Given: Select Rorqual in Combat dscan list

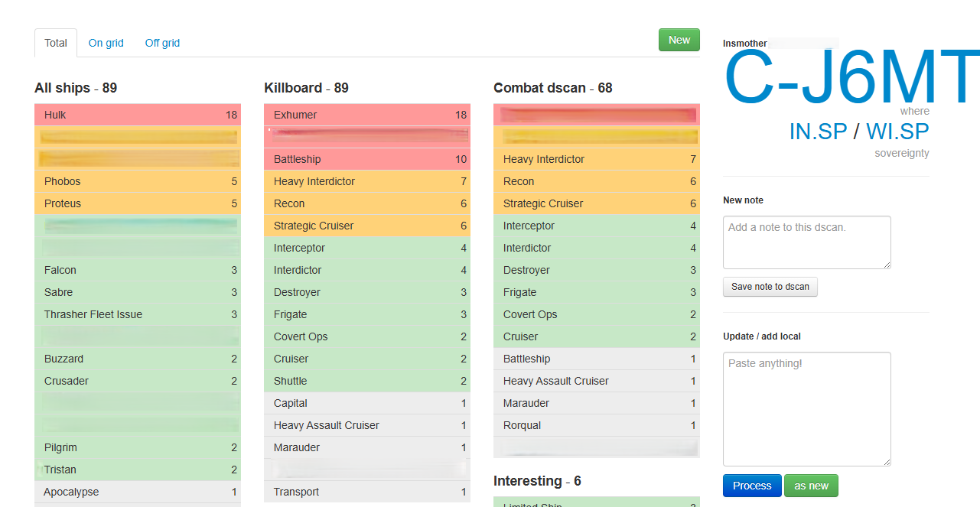Looking at the screenshot, I should click(597, 425).
